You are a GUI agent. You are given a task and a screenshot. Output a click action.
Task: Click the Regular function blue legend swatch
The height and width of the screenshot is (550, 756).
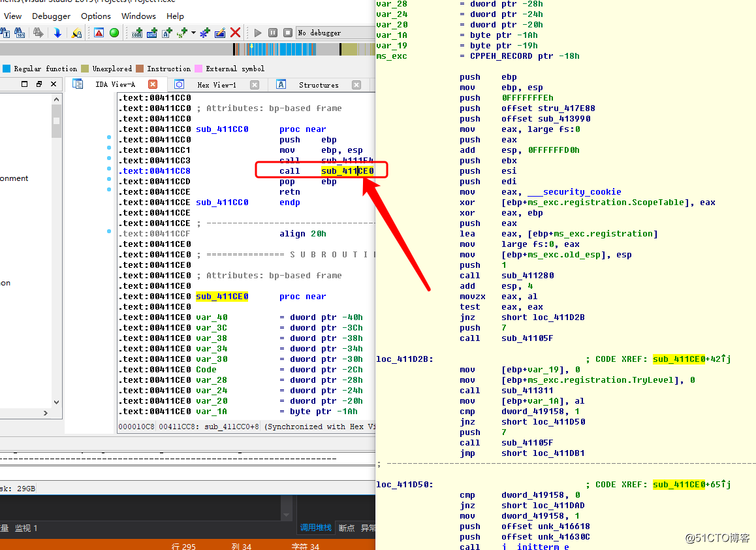(7, 69)
